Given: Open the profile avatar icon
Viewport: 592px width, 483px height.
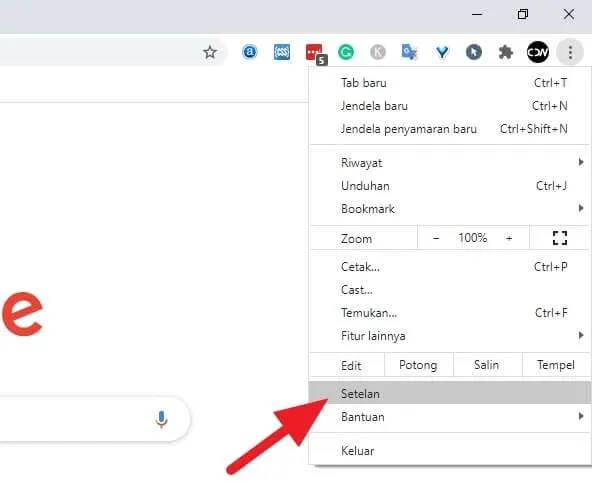Looking at the screenshot, I should 538,52.
